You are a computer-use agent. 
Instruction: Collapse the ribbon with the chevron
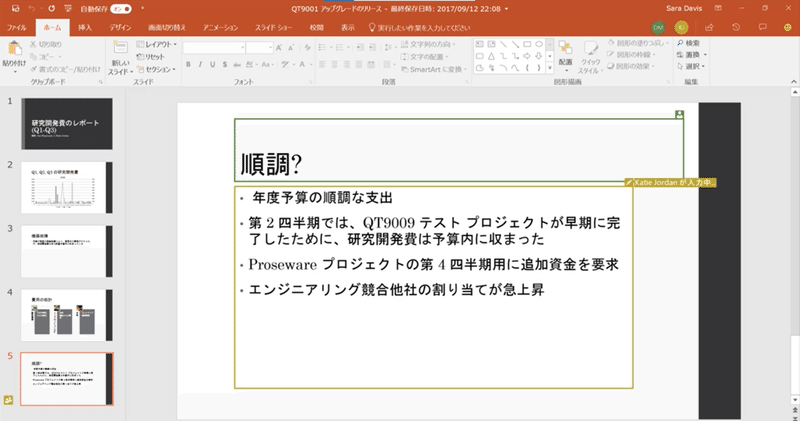click(x=793, y=82)
